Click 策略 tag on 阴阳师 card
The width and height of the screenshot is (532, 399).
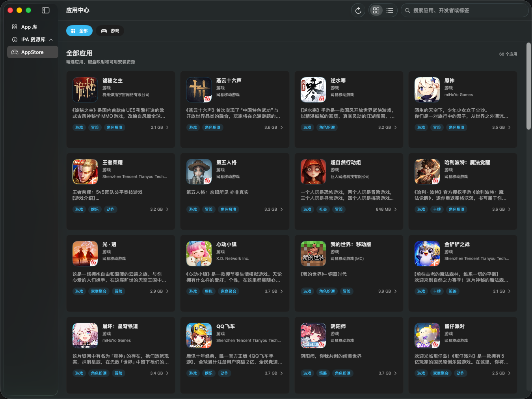(323, 373)
